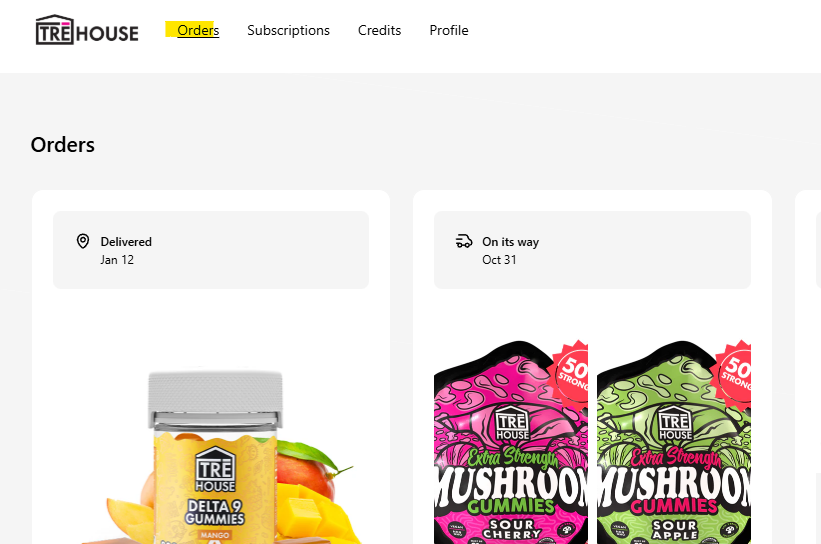
Task: Click the Delivered Jan 12 status box
Action: pyautogui.click(x=211, y=250)
